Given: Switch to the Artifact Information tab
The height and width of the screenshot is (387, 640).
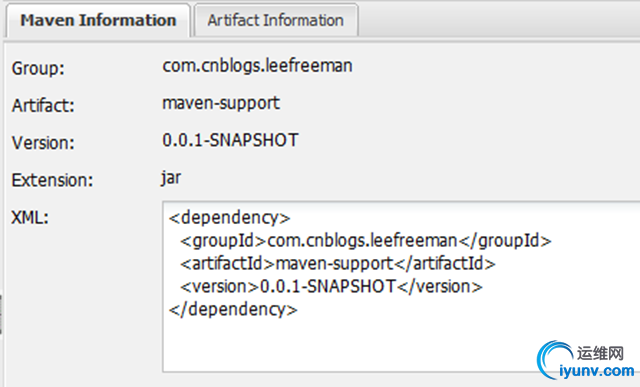Looking at the screenshot, I should pos(276,20).
